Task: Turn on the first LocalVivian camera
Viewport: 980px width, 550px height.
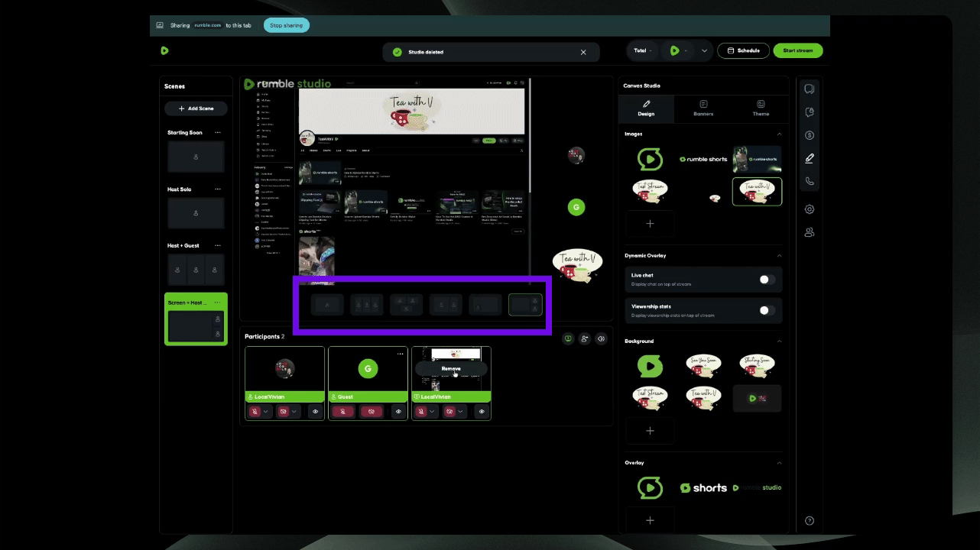Action: [x=284, y=411]
